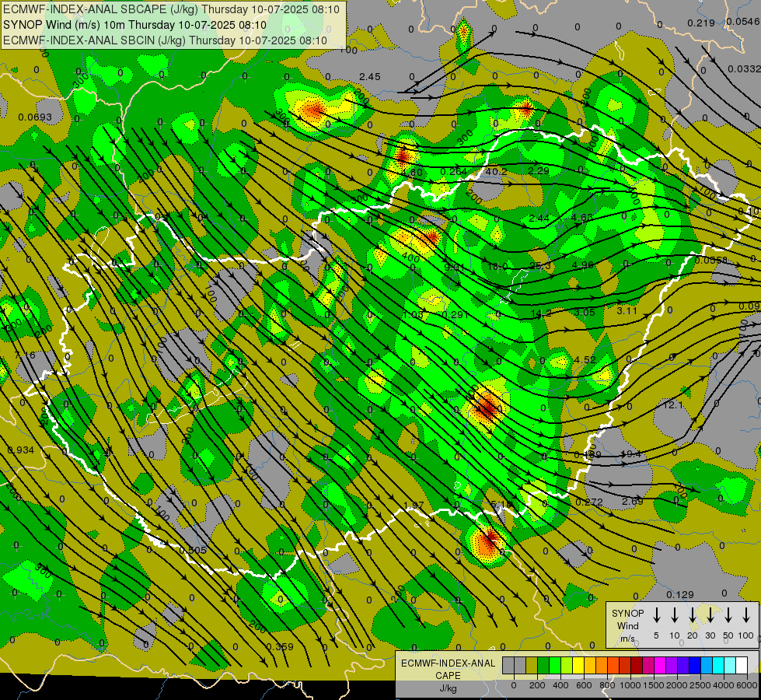Screen dimensions: 761x700
Task: Click the SBCAPE title line at top
Action: [x=171, y=9]
